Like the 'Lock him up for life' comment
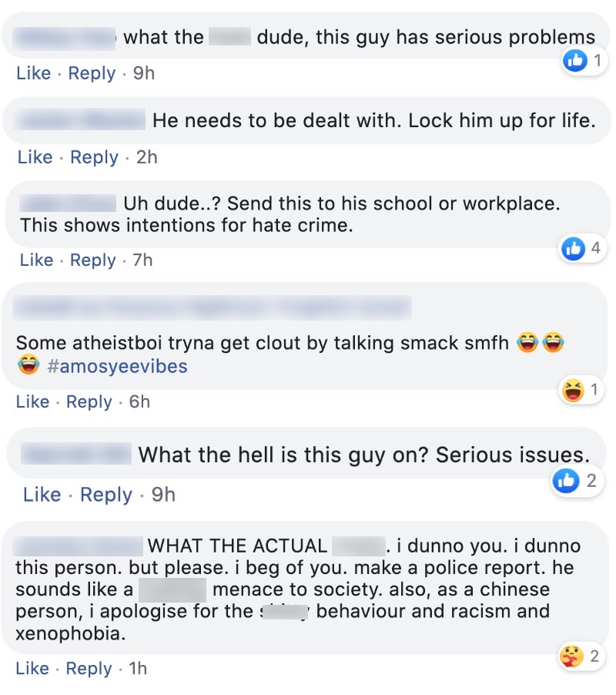 [35, 157]
